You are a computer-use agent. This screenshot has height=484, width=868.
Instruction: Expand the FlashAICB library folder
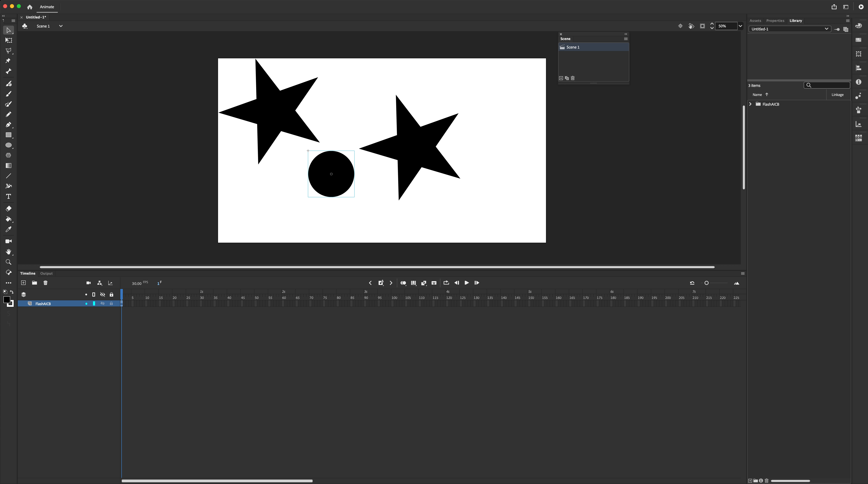click(750, 104)
